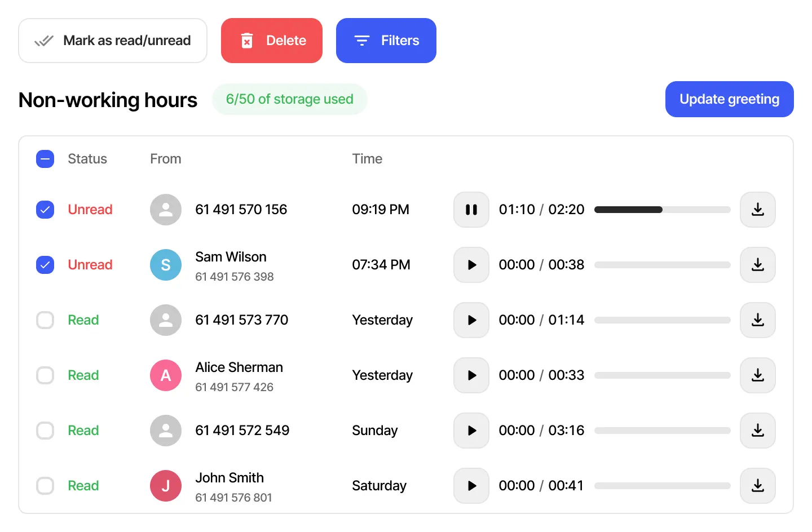Image resolution: width=812 pixels, height=532 pixels.
Task: Click Unread status in Sam Wilson's row
Action: (90, 265)
